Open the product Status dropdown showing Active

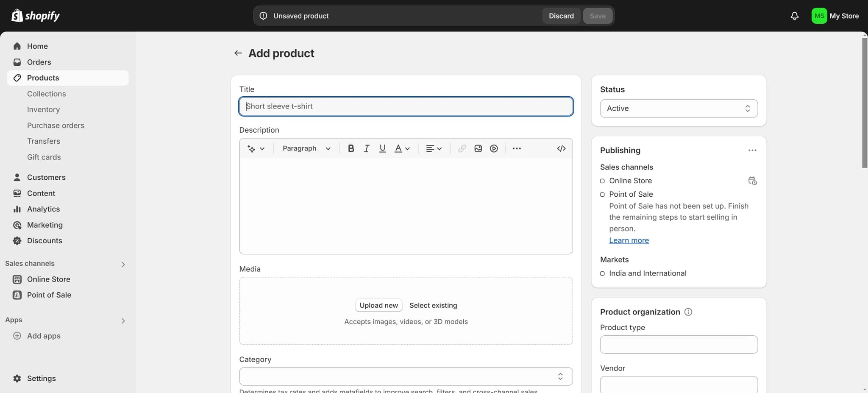click(679, 109)
